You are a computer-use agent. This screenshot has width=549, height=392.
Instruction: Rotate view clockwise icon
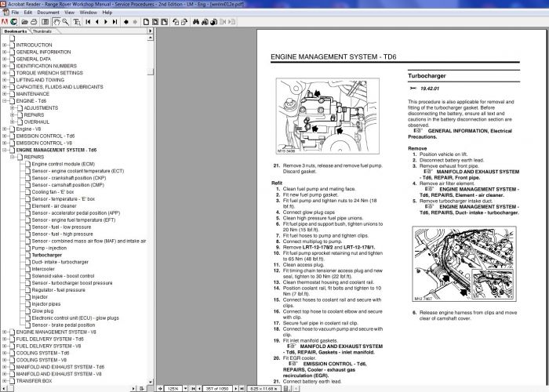coord(184,22)
